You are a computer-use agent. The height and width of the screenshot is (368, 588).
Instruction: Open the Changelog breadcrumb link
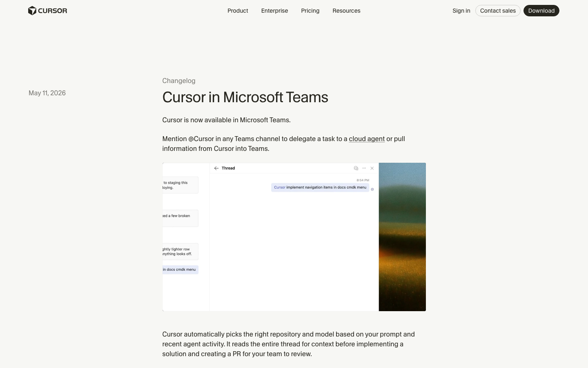(x=179, y=81)
